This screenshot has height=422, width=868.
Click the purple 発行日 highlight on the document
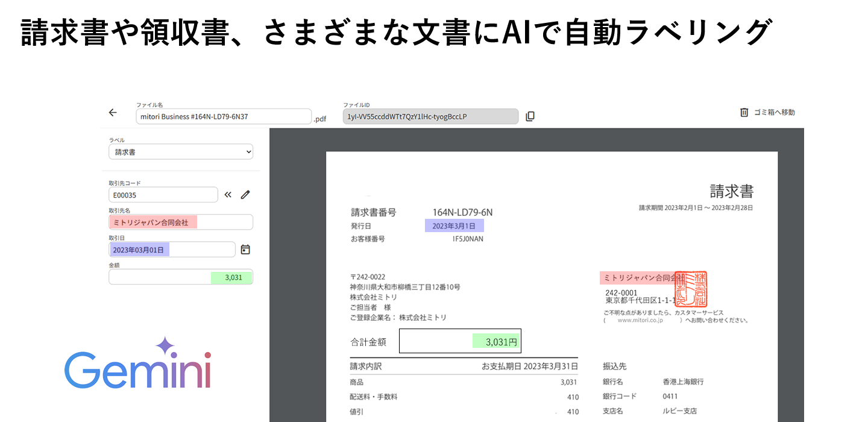click(x=454, y=225)
